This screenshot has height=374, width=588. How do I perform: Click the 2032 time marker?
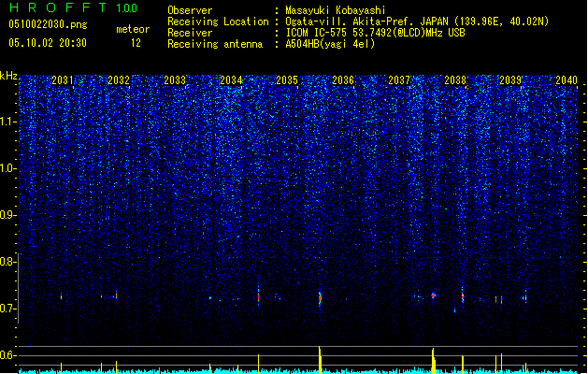[x=119, y=80]
